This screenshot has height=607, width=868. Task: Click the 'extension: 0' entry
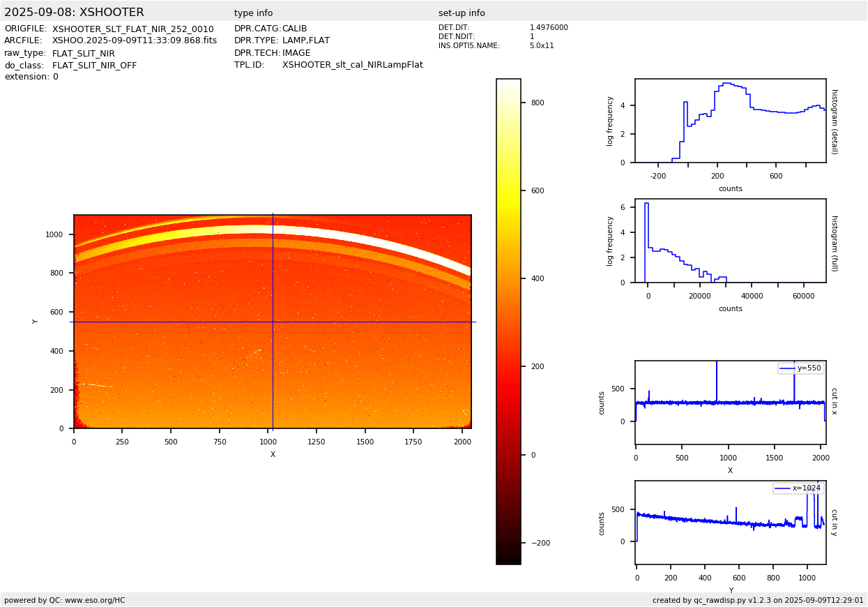31,77
